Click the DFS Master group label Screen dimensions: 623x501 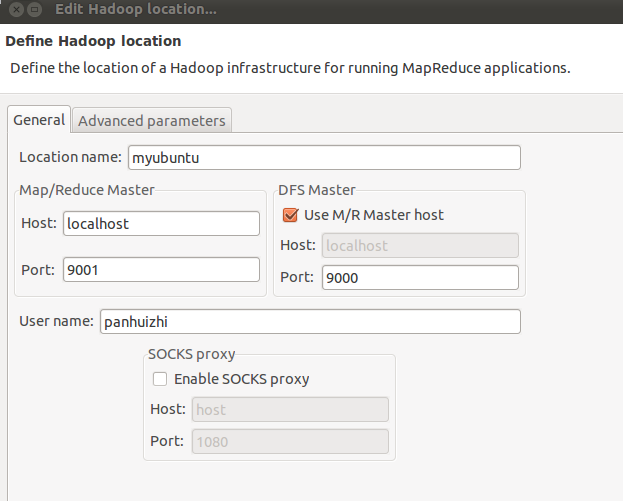pos(317,190)
